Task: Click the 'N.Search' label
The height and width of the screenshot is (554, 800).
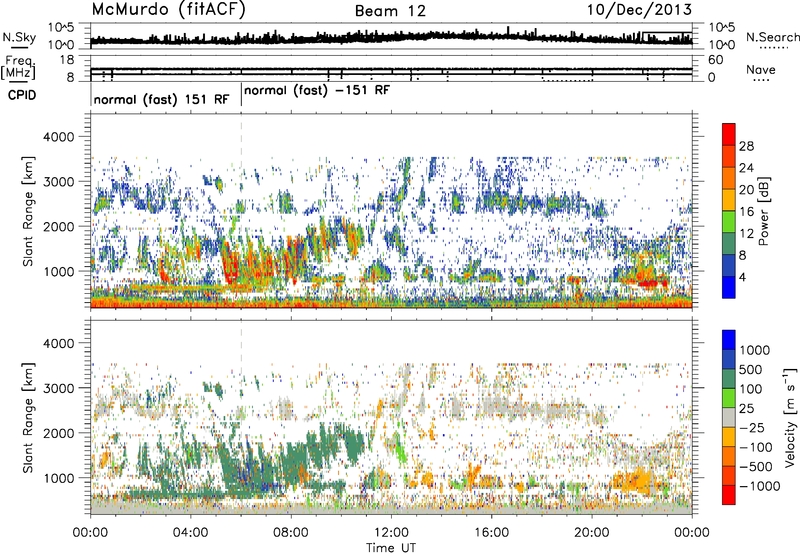Action: [773, 37]
